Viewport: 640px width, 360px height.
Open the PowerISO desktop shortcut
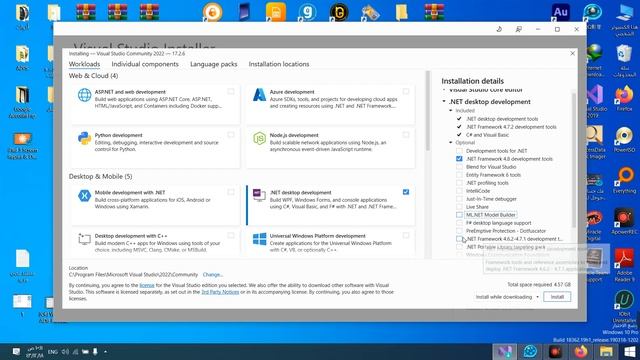point(624,140)
